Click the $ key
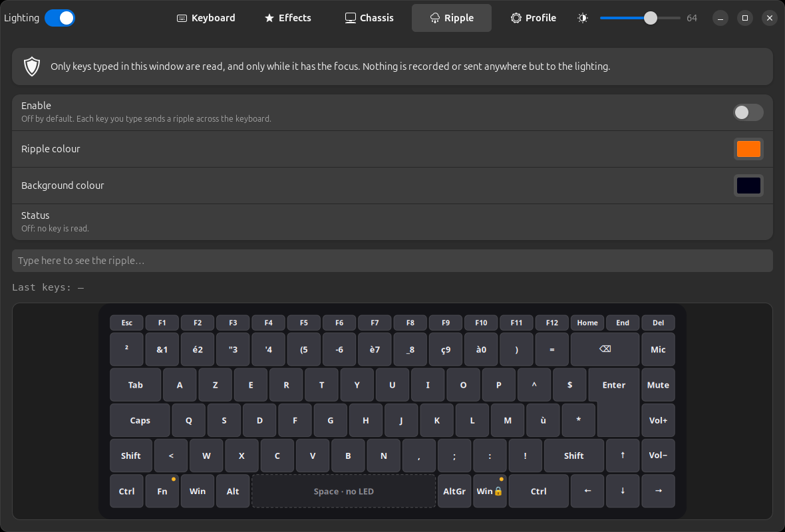Image resolution: width=785 pixels, height=532 pixels. pos(569,385)
